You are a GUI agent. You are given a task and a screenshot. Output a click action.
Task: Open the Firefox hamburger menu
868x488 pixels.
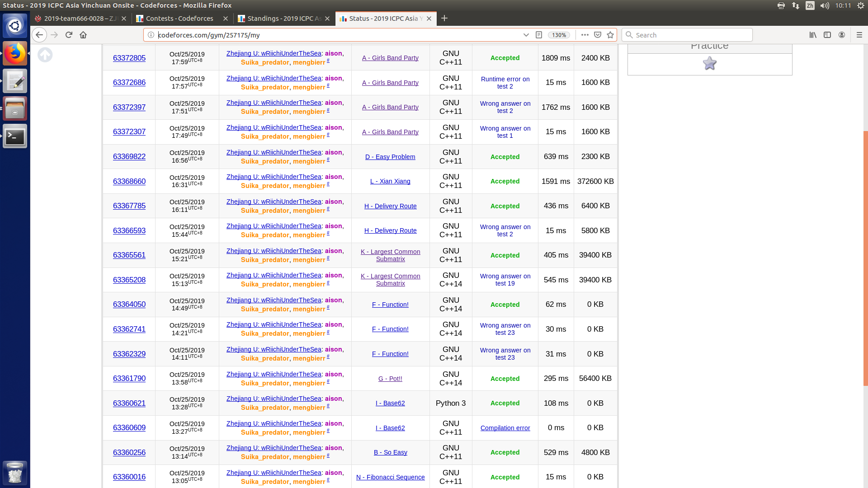[859, 35]
